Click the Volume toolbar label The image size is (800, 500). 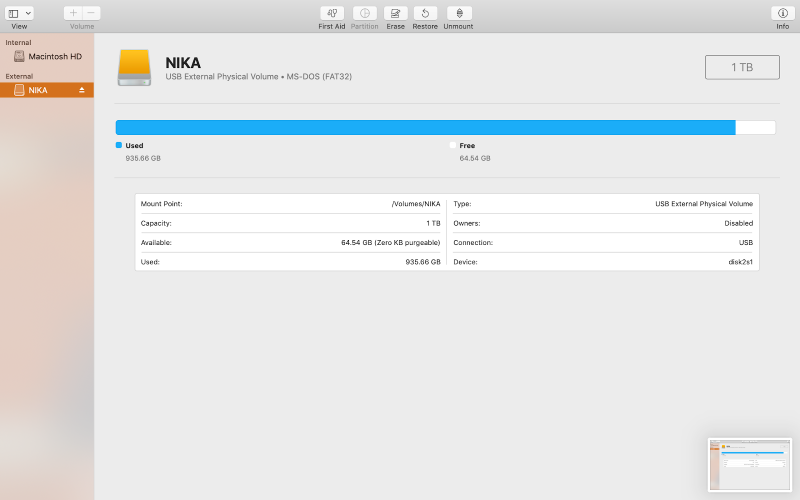(x=82, y=27)
